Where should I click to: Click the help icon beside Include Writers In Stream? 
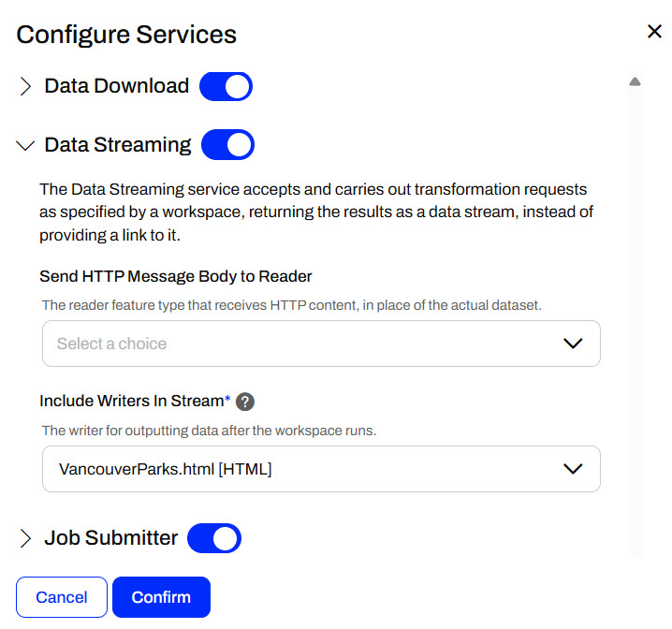click(245, 402)
